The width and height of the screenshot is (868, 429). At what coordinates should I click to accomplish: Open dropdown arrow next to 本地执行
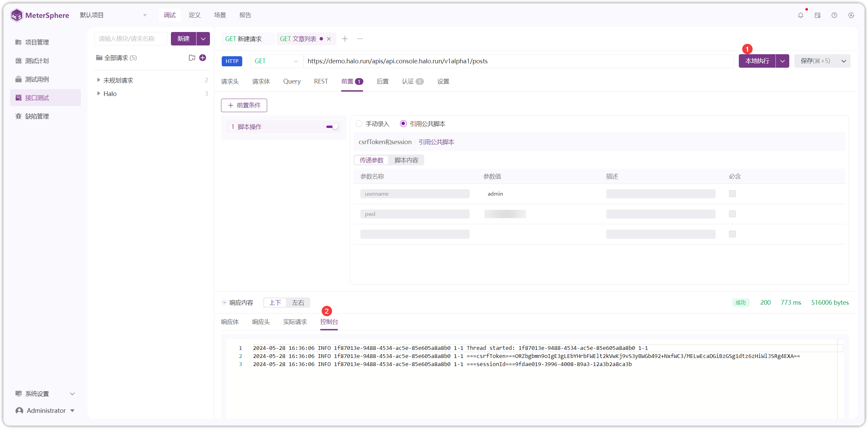(x=783, y=61)
